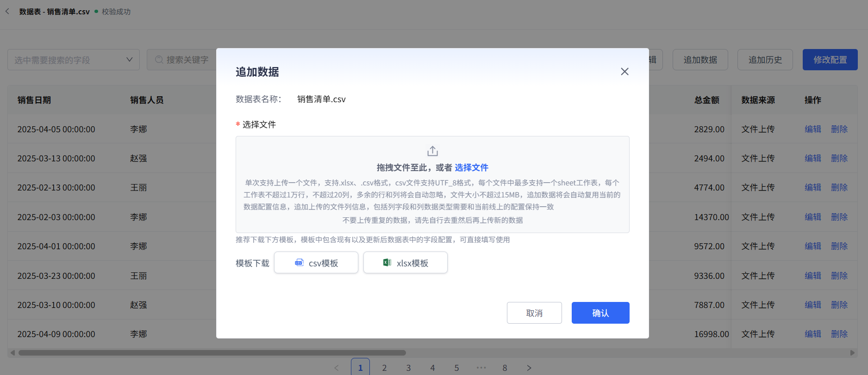Image resolution: width=868 pixels, height=375 pixels.
Task: Delete the row with amount 9572.00
Action: pos(839,246)
